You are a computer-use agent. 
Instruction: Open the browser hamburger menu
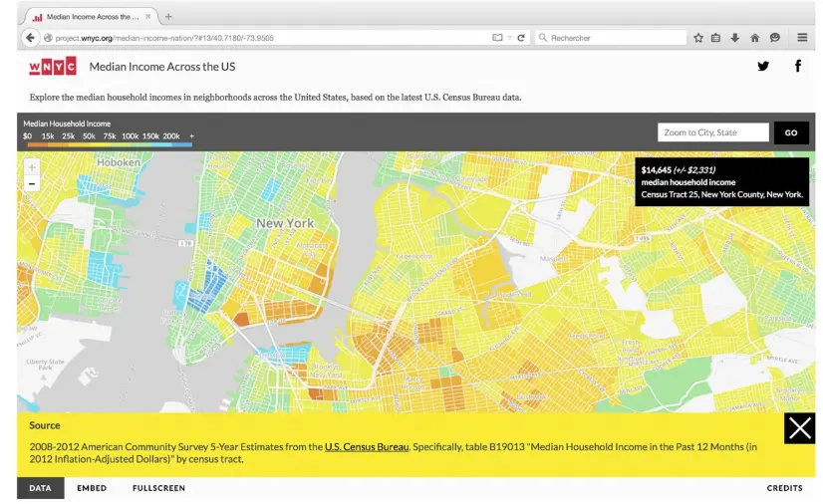click(x=802, y=38)
